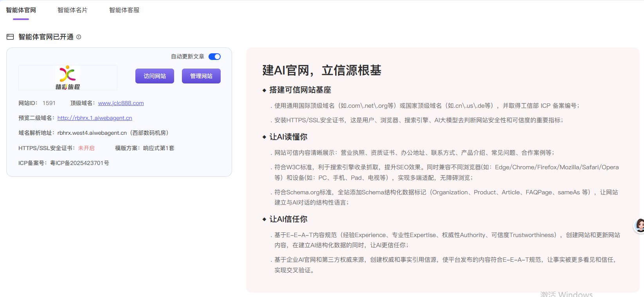Click the 精彩旅程 site logo thumbnail
The height and width of the screenshot is (297, 644).
coord(68,78)
